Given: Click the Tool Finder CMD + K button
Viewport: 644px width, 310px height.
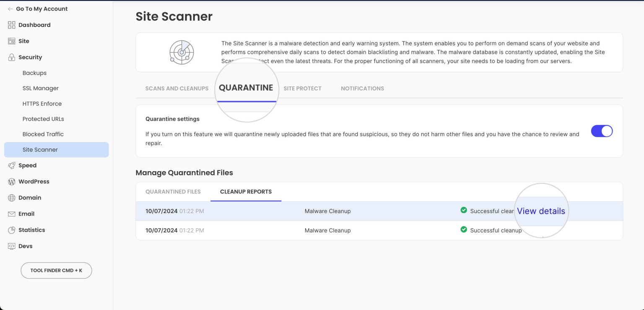Looking at the screenshot, I should tap(56, 271).
